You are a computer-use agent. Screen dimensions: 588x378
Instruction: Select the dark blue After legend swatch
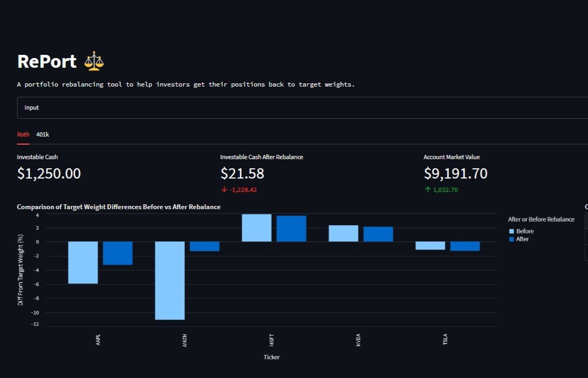coord(511,239)
